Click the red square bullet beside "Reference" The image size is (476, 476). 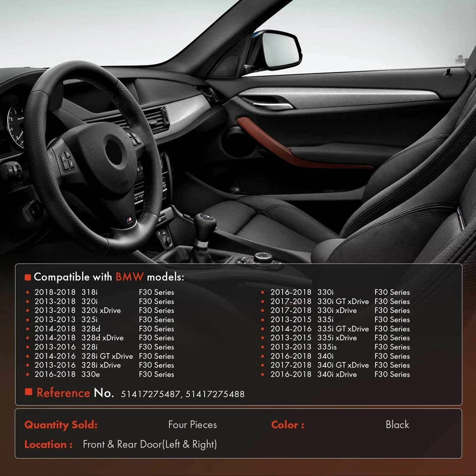(x=29, y=392)
